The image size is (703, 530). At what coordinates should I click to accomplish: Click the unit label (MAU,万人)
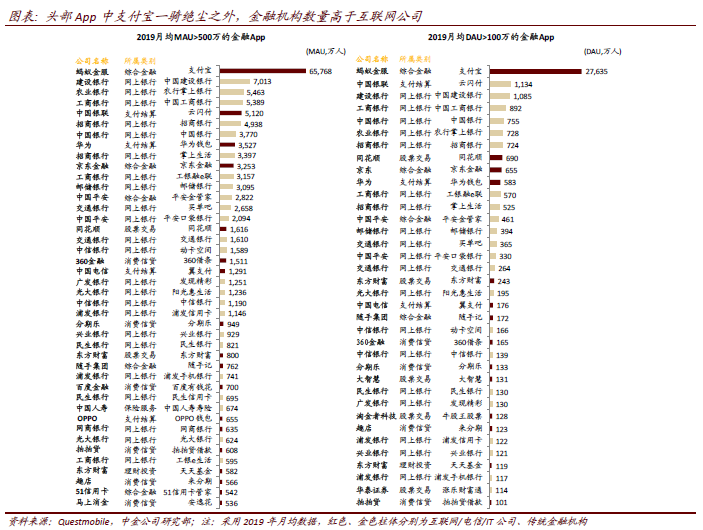click(326, 52)
